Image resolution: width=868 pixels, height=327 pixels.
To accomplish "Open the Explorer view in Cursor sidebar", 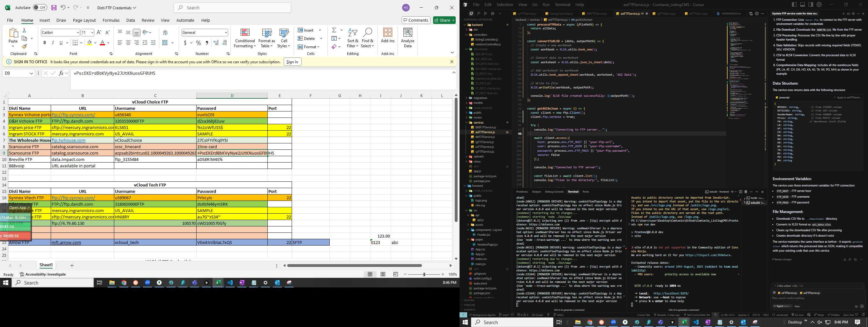I will pos(471,13).
